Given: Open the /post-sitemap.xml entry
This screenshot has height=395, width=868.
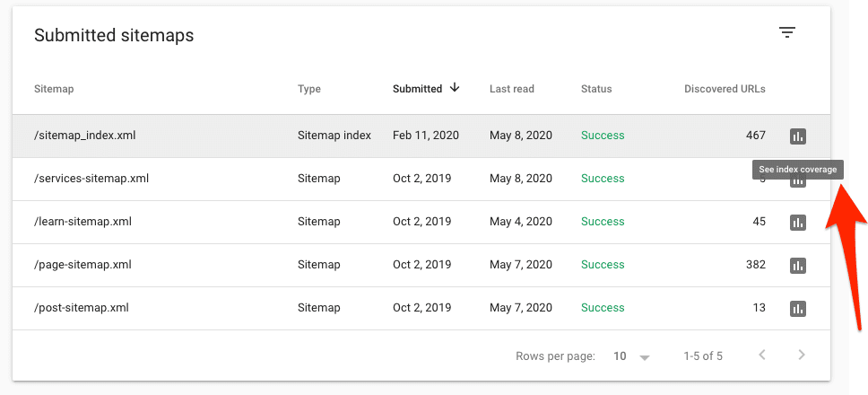Looking at the screenshot, I should point(81,308).
